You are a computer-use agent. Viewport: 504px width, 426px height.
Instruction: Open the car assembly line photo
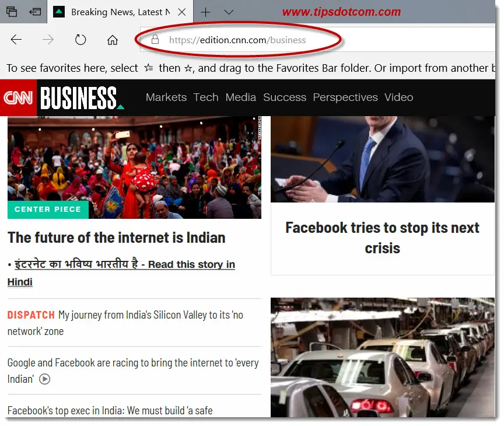383,358
